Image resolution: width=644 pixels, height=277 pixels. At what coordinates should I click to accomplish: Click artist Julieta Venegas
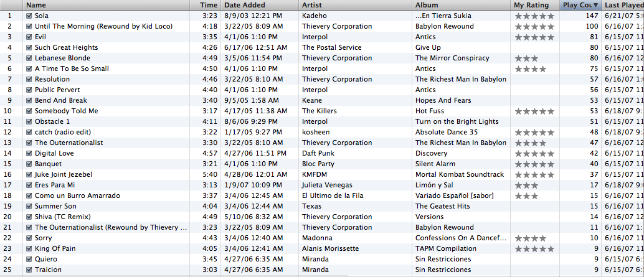327,185
